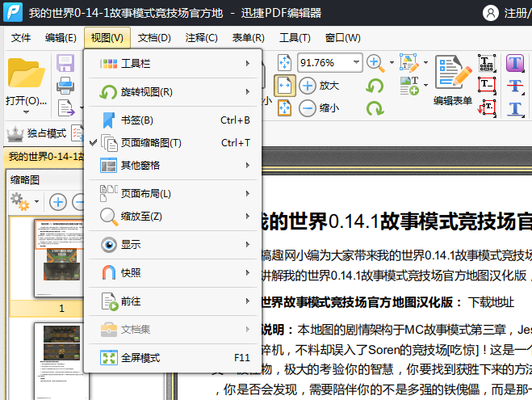Click the 独占模式 crown button
Image resolution: width=532 pixels, height=400 pixels.
[x=36, y=133]
